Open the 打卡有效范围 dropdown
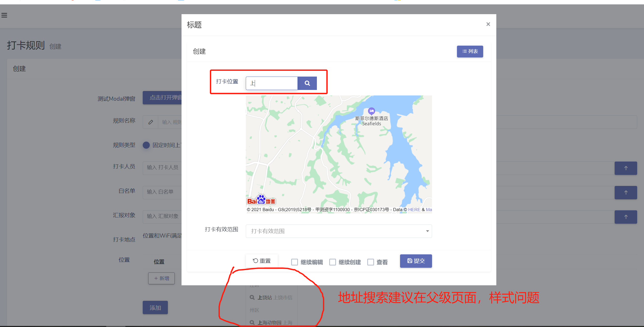The height and width of the screenshot is (327, 644). point(338,231)
